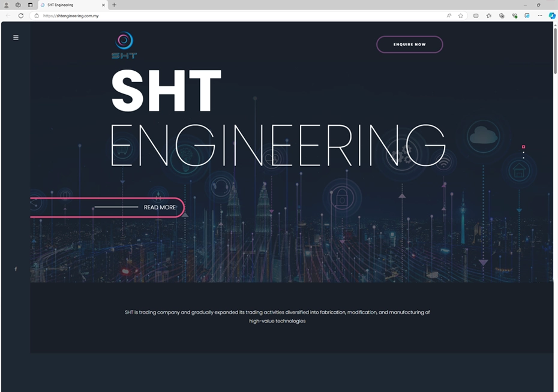Screen dimensions: 558x392
Task: Select the highlighted square slide indicator
Action: coord(523,147)
